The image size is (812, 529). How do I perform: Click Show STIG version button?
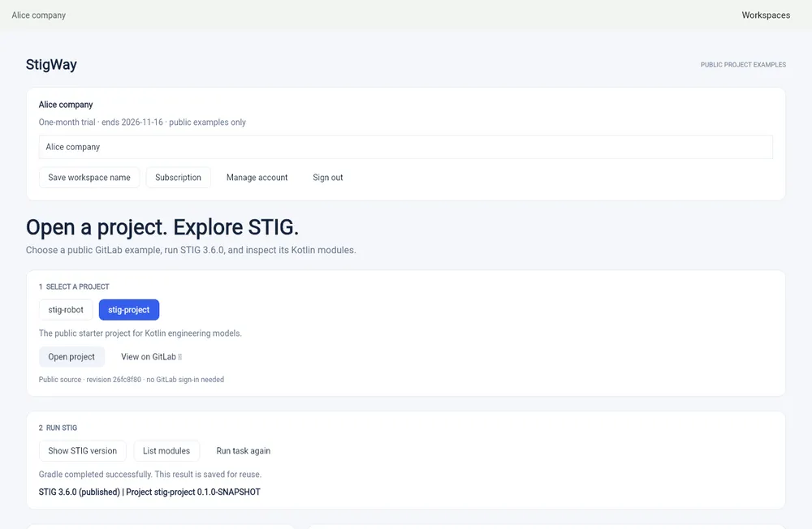tap(82, 451)
